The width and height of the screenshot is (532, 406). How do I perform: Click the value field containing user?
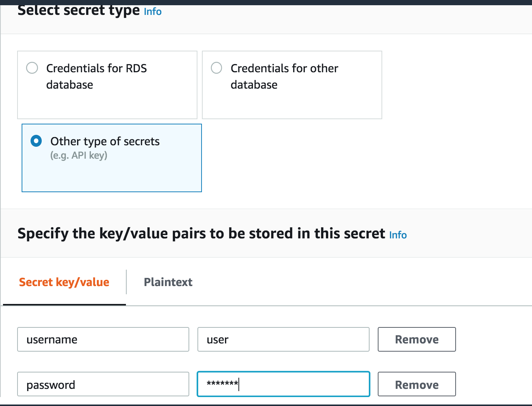(x=284, y=339)
